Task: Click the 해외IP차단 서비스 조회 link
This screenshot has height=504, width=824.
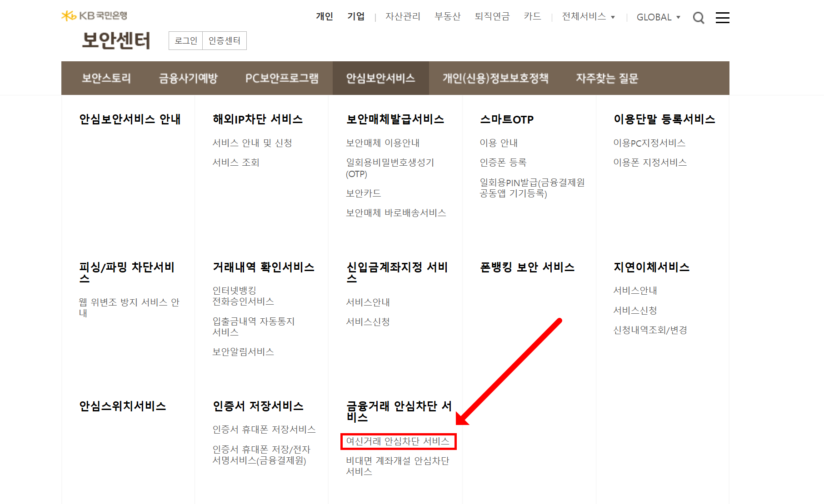Action: coord(236,162)
